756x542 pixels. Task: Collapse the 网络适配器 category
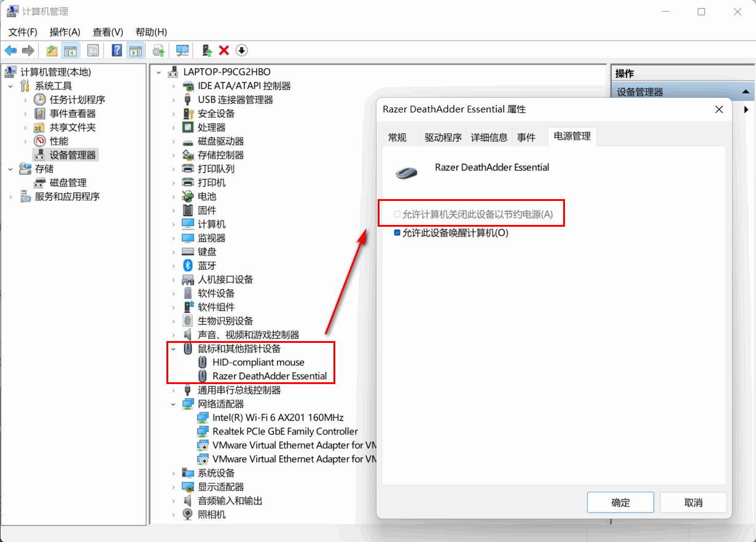[174, 404]
